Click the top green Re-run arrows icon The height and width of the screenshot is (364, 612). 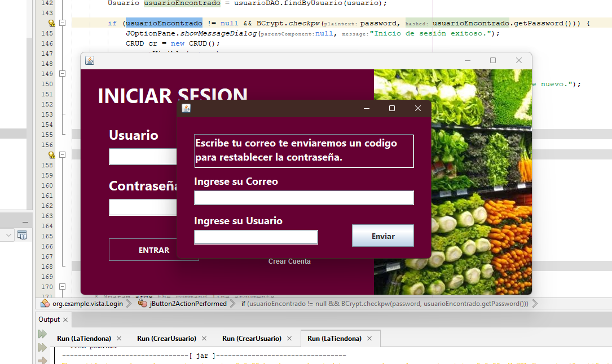[42, 334]
